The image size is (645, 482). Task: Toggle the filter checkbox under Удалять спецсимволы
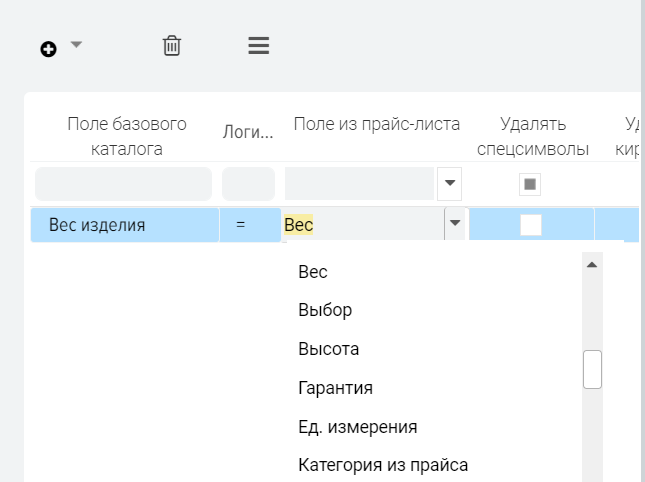[x=530, y=184]
